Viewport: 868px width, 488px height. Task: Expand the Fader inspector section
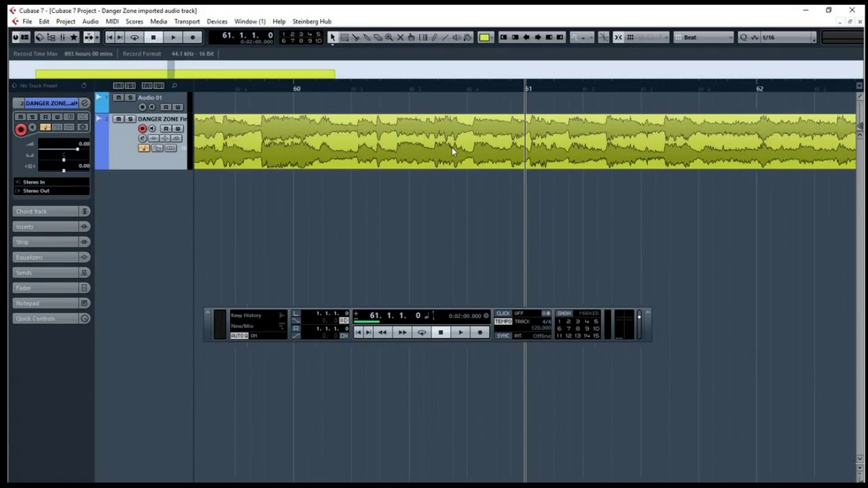click(52, 288)
